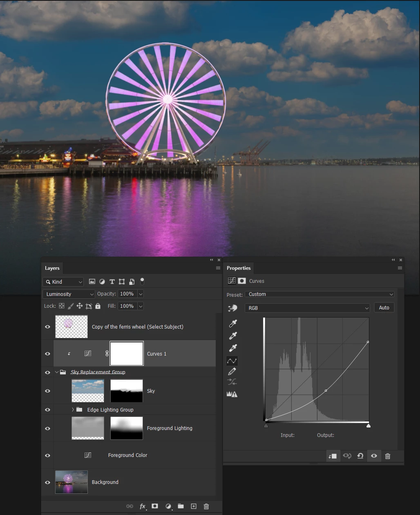
Task: Filter layers by smart object icon
Action: pyautogui.click(x=132, y=282)
